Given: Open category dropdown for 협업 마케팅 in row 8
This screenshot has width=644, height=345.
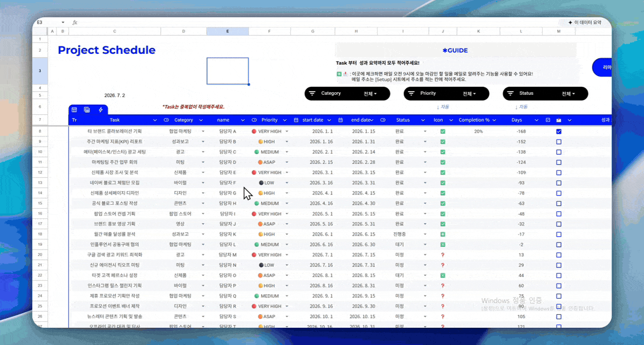Looking at the screenshot, I should coord(203,132).
